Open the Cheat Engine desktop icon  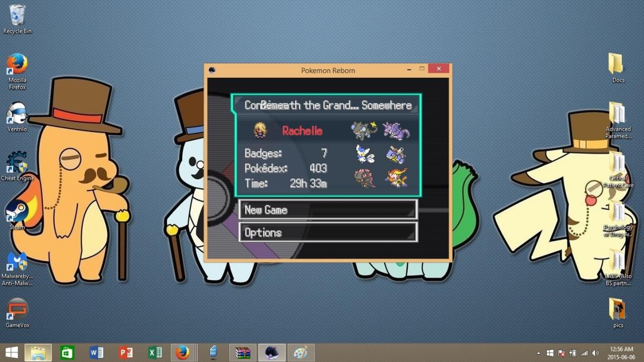pyautogui.click(x=17, y=164)
